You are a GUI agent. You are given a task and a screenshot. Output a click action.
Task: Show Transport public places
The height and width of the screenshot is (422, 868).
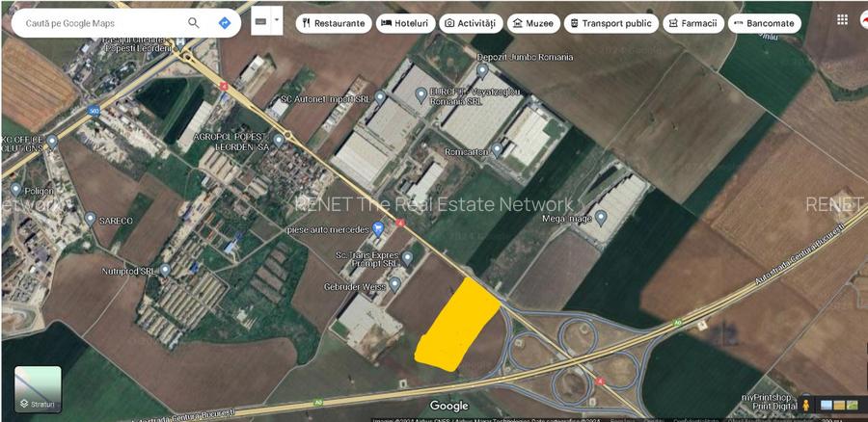pos(610,23)
